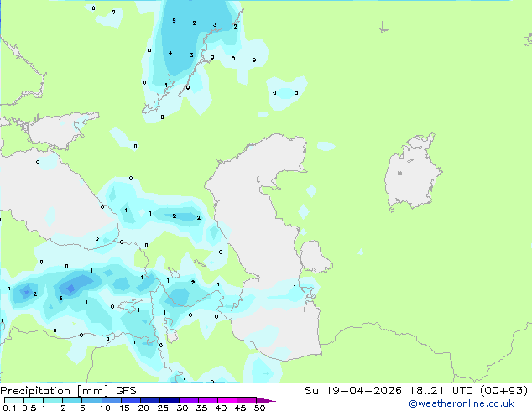Click the 30–35 mm purple legend swatch
Viewport: 532px width, 411px height.
[x=188, y=400]
